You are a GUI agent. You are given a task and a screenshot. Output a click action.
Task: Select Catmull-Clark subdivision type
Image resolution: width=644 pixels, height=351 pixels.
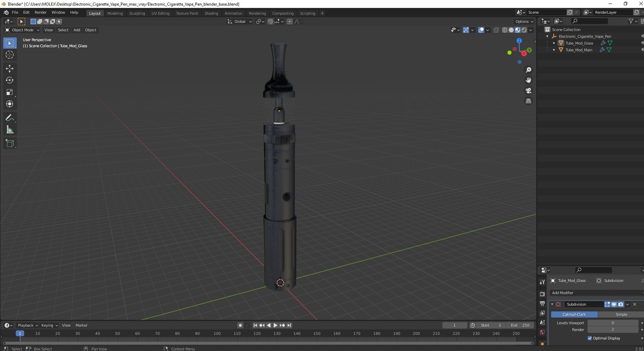tap(574, 314)
